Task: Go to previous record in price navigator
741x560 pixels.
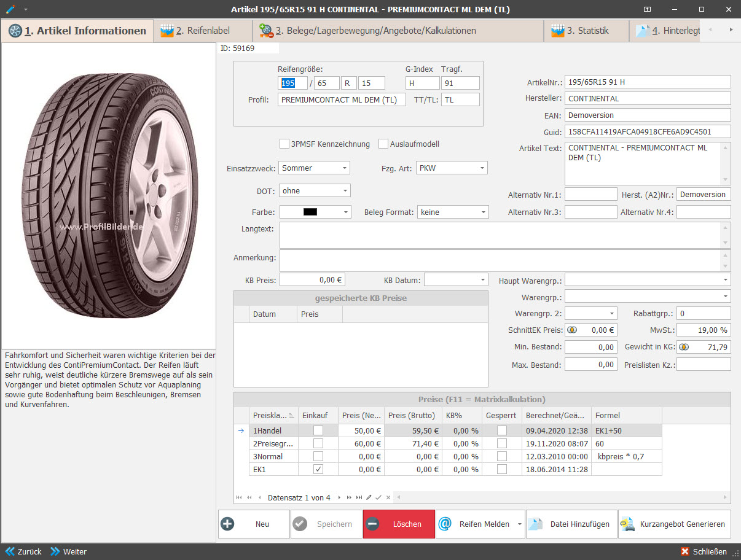Action: pos(260,497)
